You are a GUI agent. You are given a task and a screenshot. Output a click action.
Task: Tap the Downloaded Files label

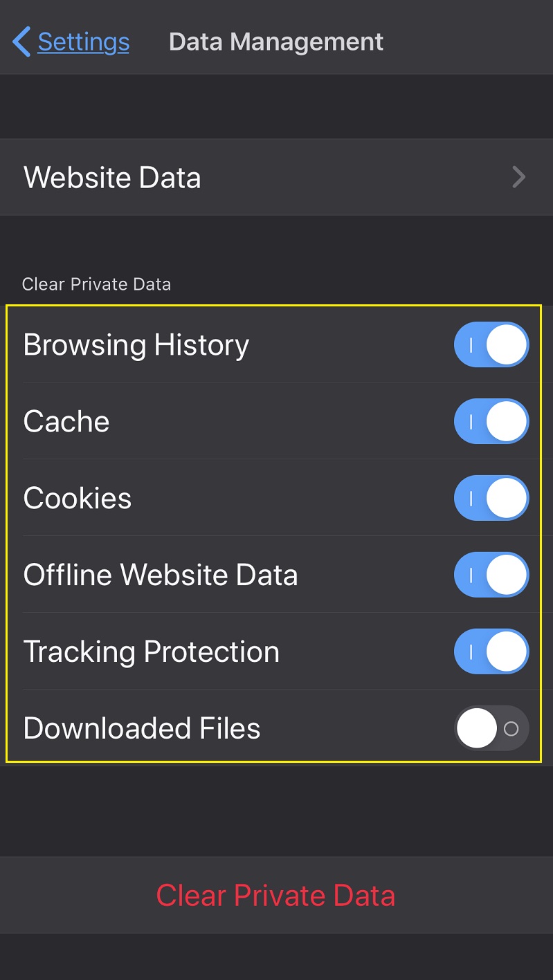pos(141,728)
